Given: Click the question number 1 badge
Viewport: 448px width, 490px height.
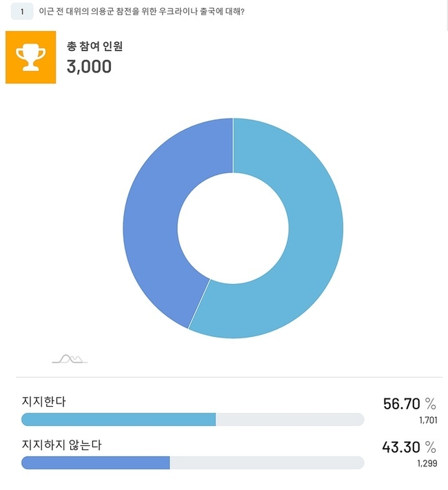Looking at the screenshot, I should pyautogui.click(x=22, y=12).
